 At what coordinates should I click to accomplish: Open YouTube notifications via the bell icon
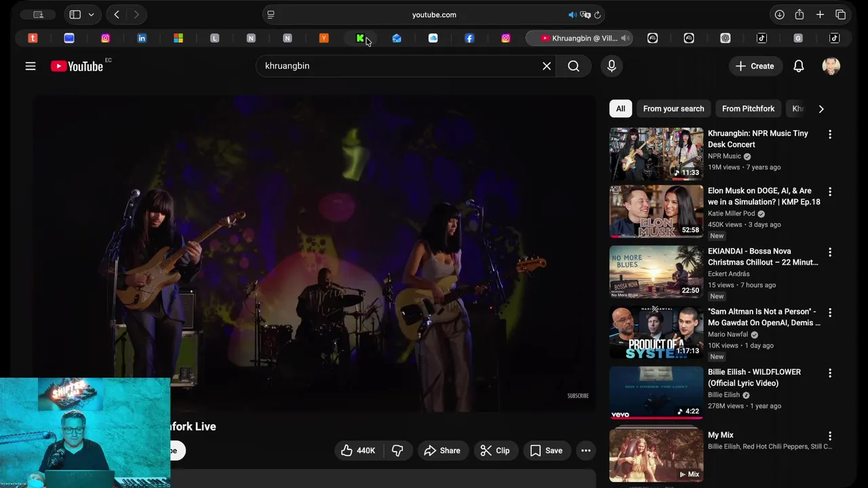[799, 66]
